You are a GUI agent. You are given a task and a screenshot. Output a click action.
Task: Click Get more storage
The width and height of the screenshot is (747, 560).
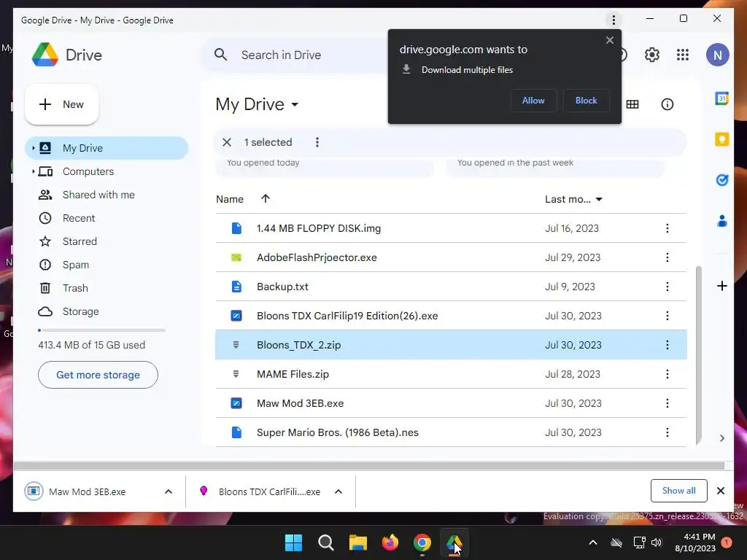(98, 375)
